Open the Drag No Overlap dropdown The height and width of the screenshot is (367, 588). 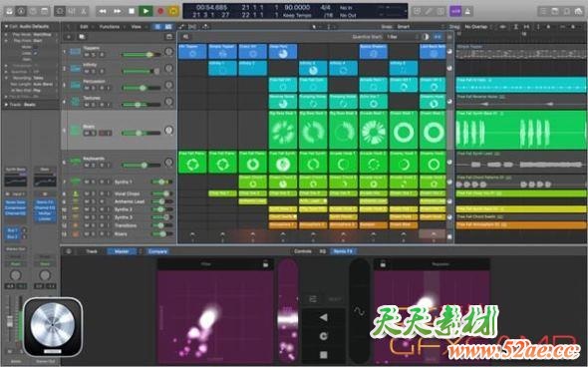click(x=477, y=27)
